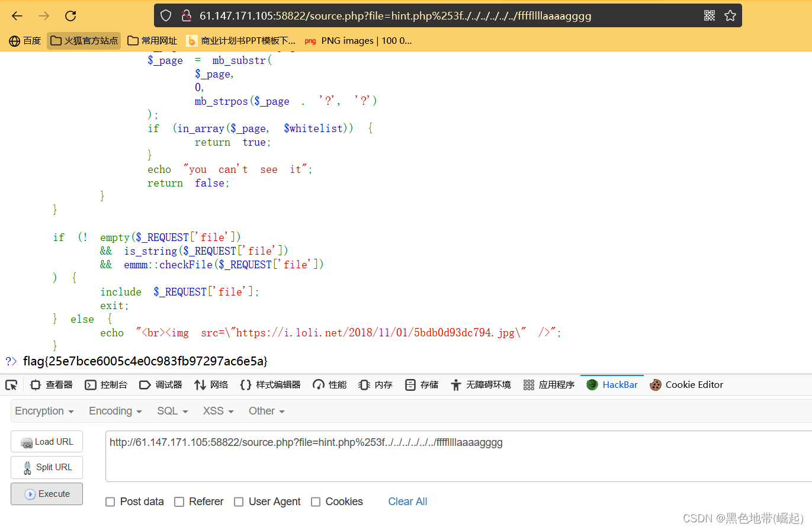812x530 pixels.
Task: Open the 火狐官方站点 bookmark folder
Action: 84,41
